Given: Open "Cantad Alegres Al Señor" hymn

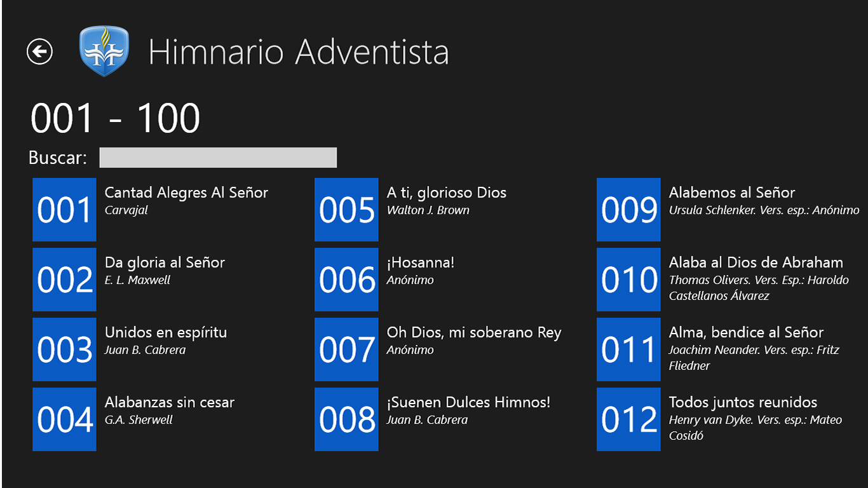Looking at the screenshot, I should (x=186, y=193).
